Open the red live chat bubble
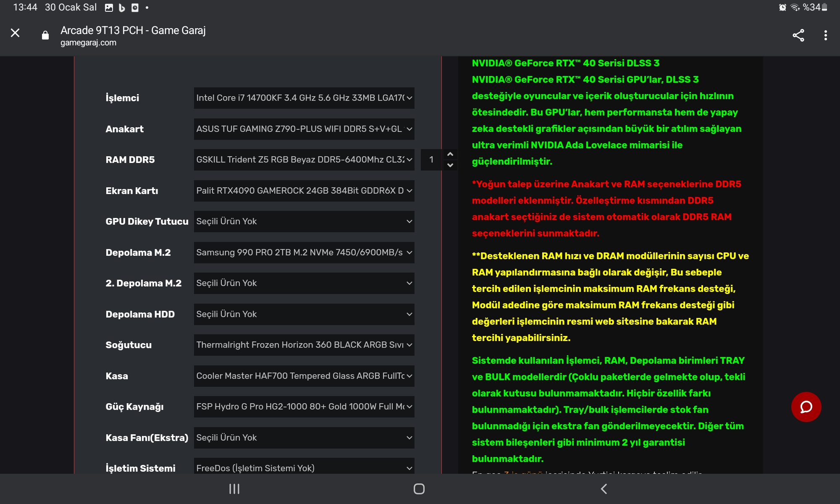 pyautogui.click(x=806, y=407)
